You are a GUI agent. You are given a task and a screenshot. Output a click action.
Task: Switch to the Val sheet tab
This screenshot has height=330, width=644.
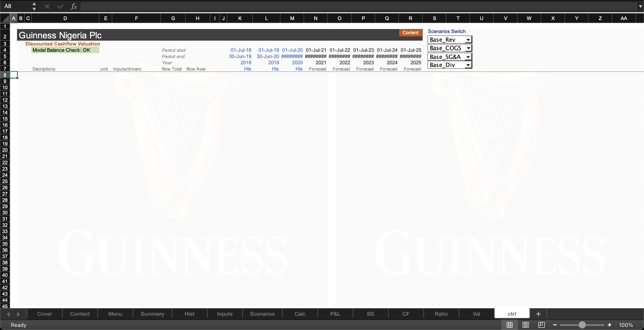[x=477, y=314]
